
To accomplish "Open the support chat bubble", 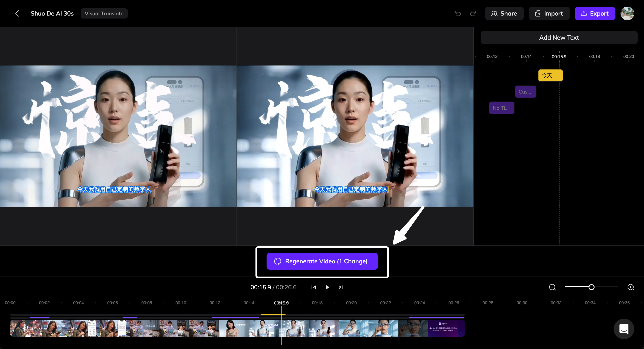I will 624,329.
